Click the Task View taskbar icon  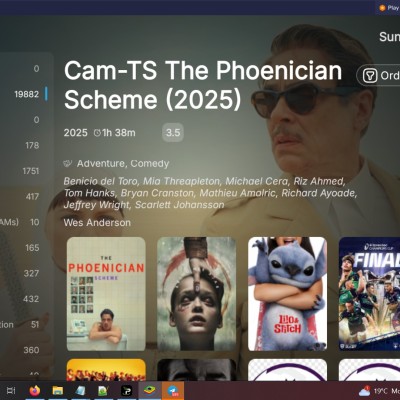pyautogui.click(x=11, y=390)
